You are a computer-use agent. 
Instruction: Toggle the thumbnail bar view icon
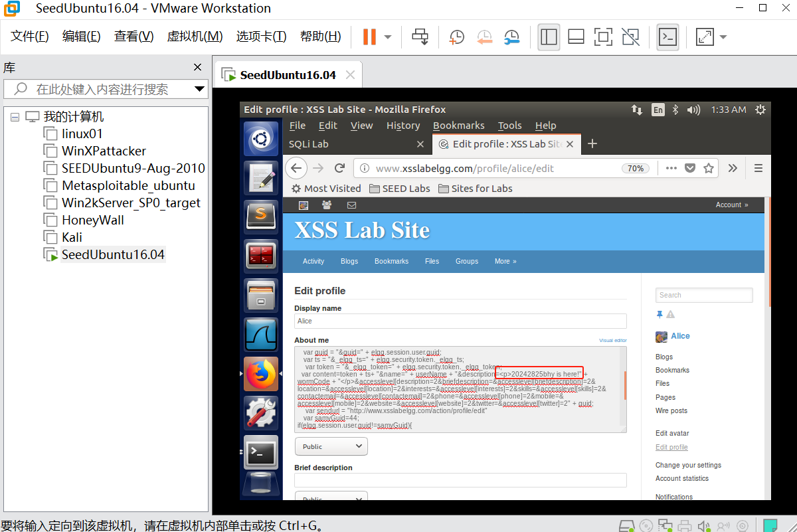click(x=576, y=37)
